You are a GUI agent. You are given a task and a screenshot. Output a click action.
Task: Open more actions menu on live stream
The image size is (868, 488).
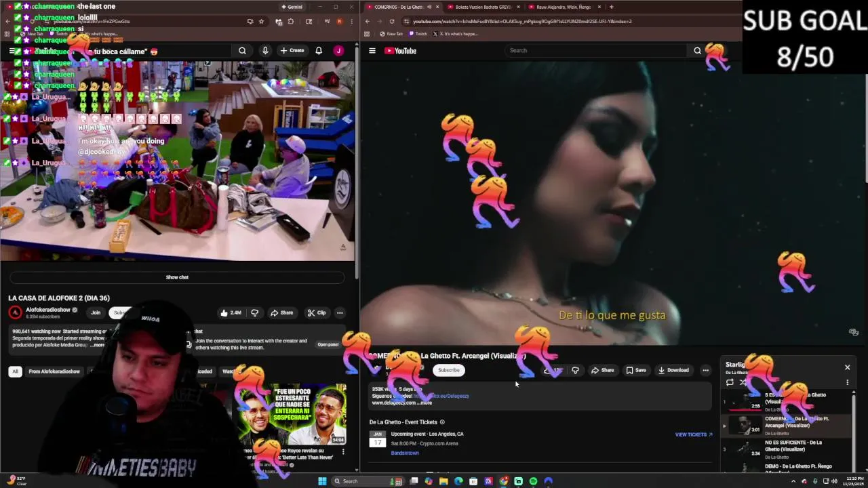click(x=340, y=312)
